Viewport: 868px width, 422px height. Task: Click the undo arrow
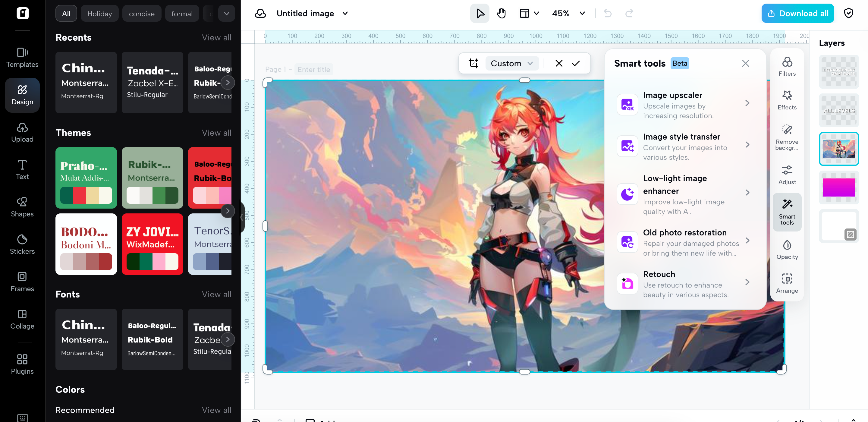[608, 14]
